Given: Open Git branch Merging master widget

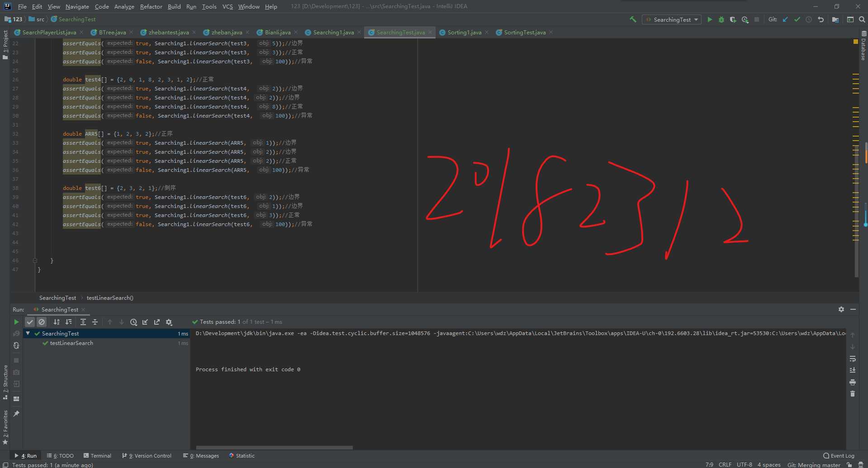Looking at the screenshot, I should (814, 464).
